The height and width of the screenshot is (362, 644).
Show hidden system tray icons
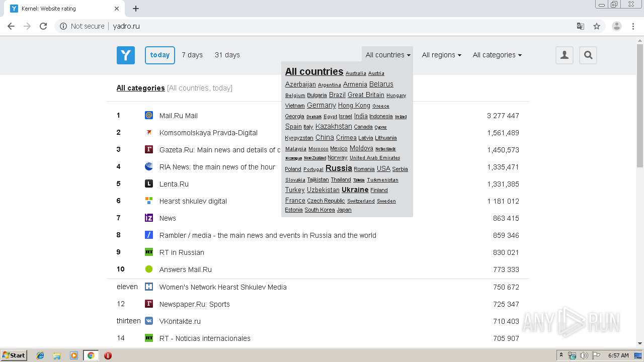561,355
